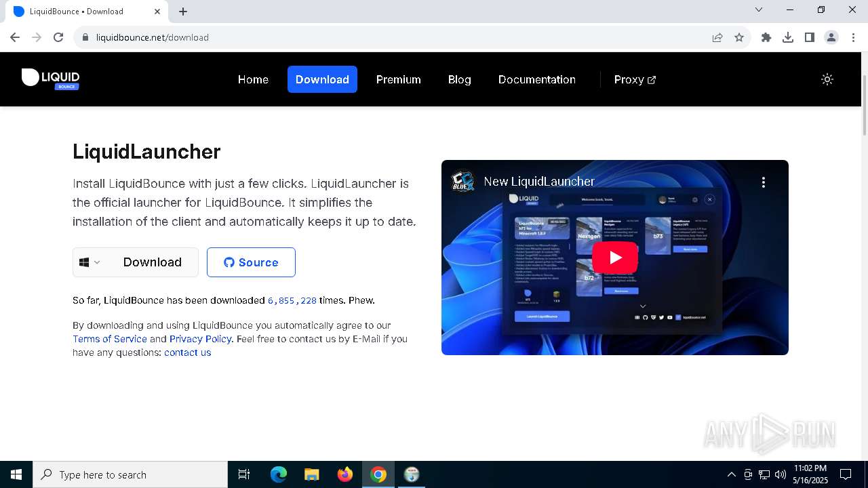This screenshot has height=488, width=868.
Task: Open the Proxy external link
Action: point(635,79)
